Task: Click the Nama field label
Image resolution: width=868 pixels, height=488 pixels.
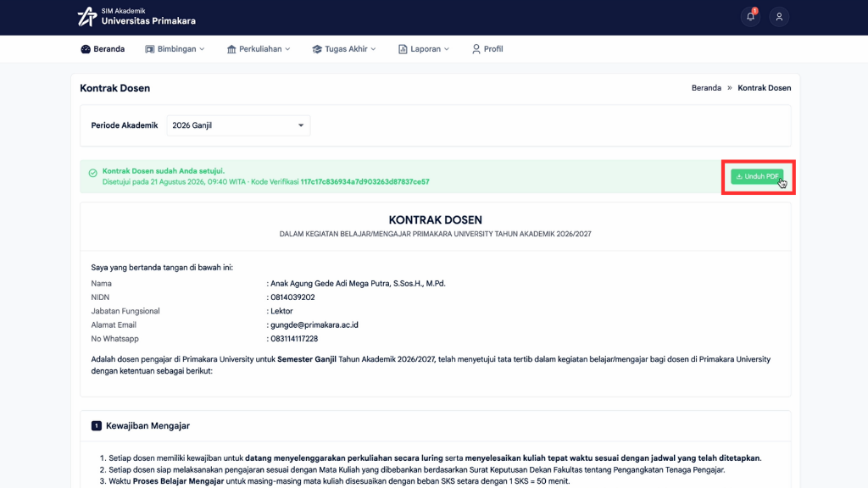Action: (102, 283)
